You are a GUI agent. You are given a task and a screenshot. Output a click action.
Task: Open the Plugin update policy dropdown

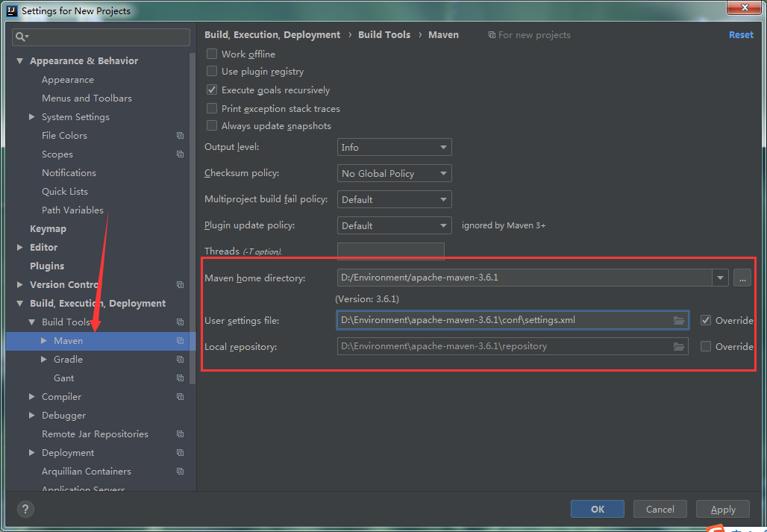394,225
